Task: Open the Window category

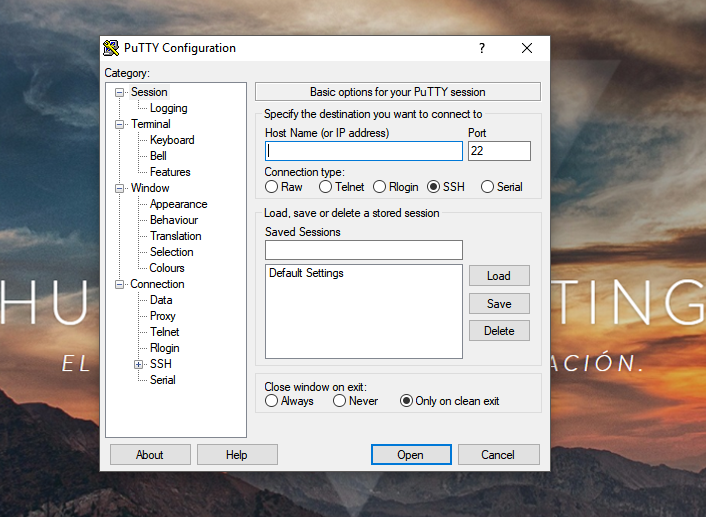Action: pyautogui.click(x=150, y=188)
